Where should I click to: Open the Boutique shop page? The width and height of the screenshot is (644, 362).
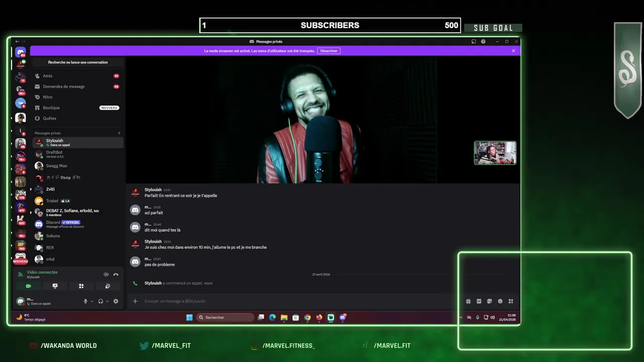(77, 108)
